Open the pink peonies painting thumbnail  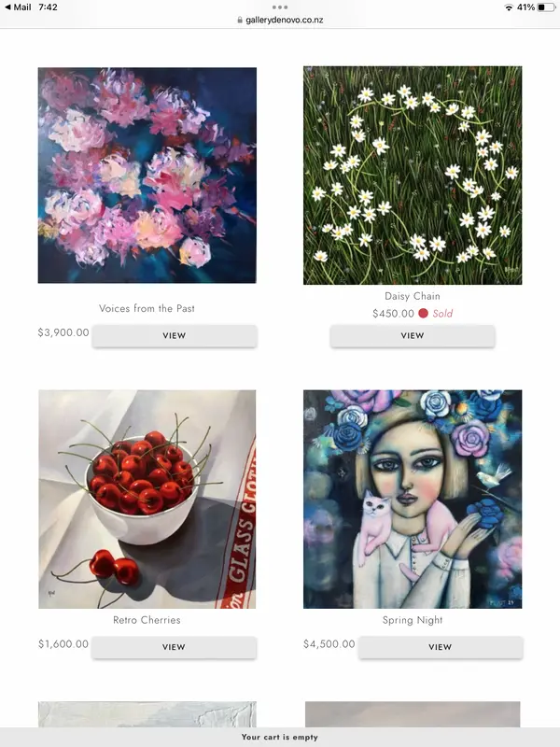[x=147, y=176]
